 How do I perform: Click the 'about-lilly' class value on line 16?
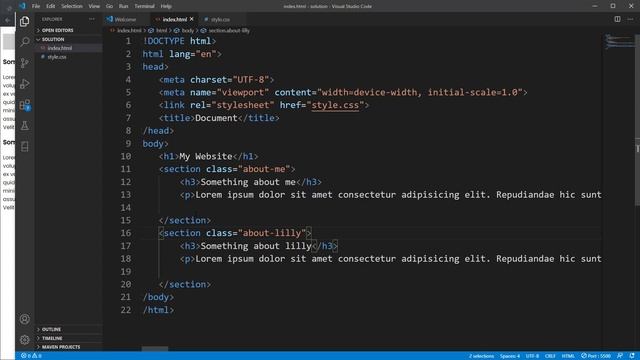[x=272, y=233]
